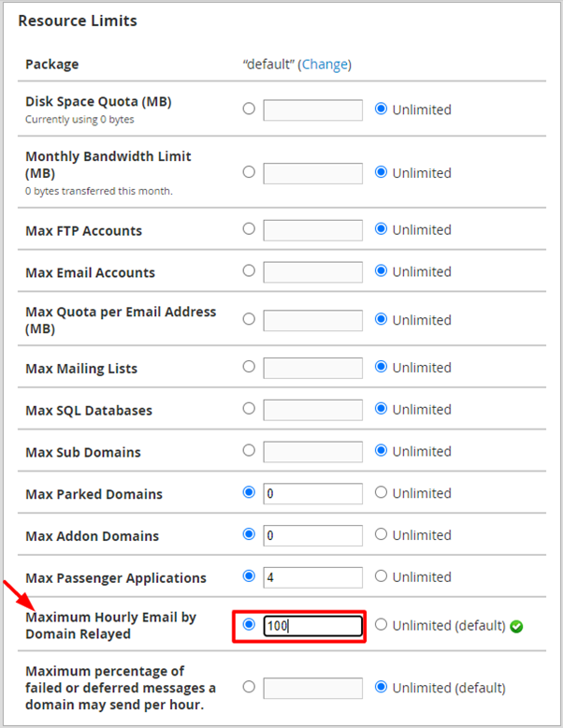Click the Max Passenger Applications input showing 4
The height and width of the screenshot is (728, 563).
tap(312, 577)
